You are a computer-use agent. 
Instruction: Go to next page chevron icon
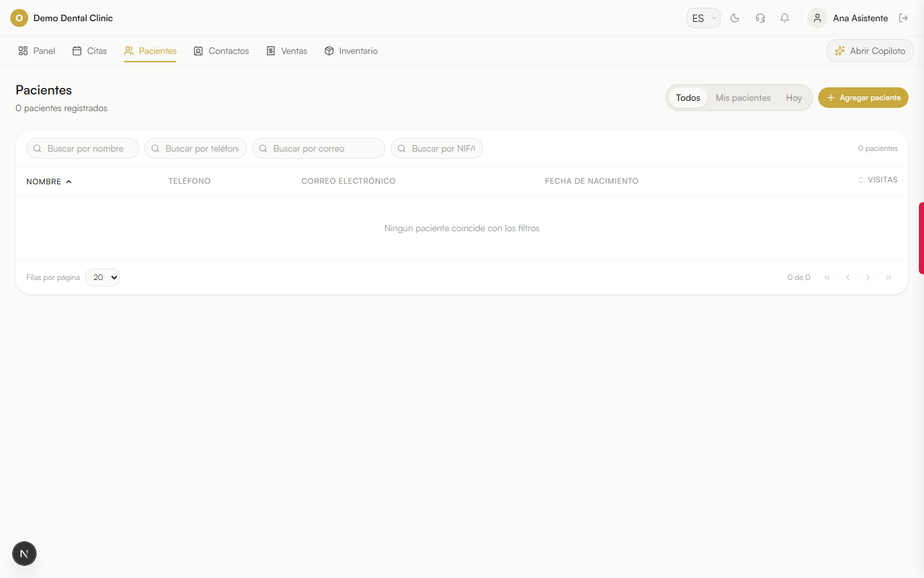(868, 277)
